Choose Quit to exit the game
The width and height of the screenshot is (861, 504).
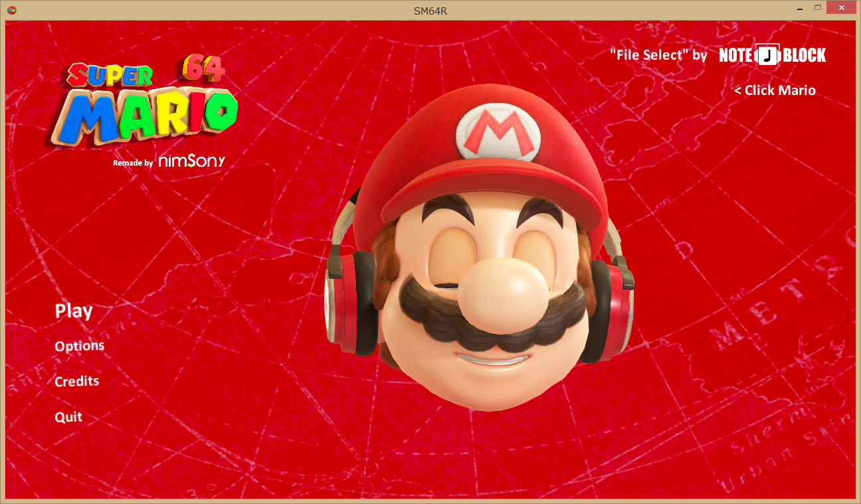pos(68,417)
